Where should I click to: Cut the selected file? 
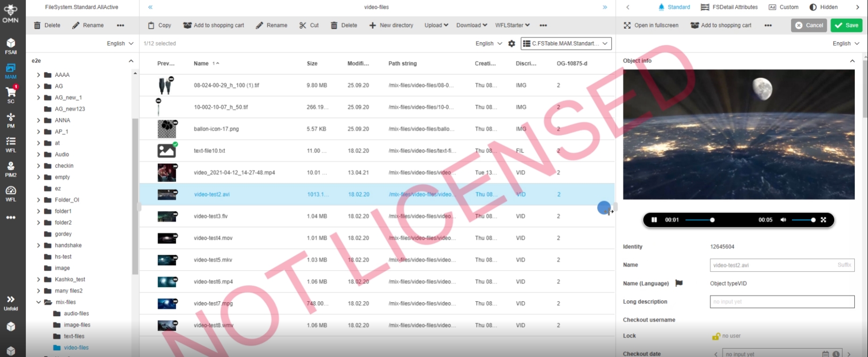pyautogui.click(x=309, y=25)
